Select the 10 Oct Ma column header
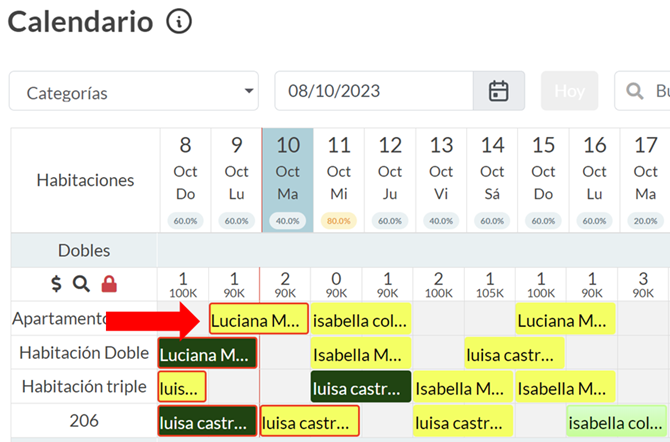Screen dimensions: 670x442 point(288,170)
